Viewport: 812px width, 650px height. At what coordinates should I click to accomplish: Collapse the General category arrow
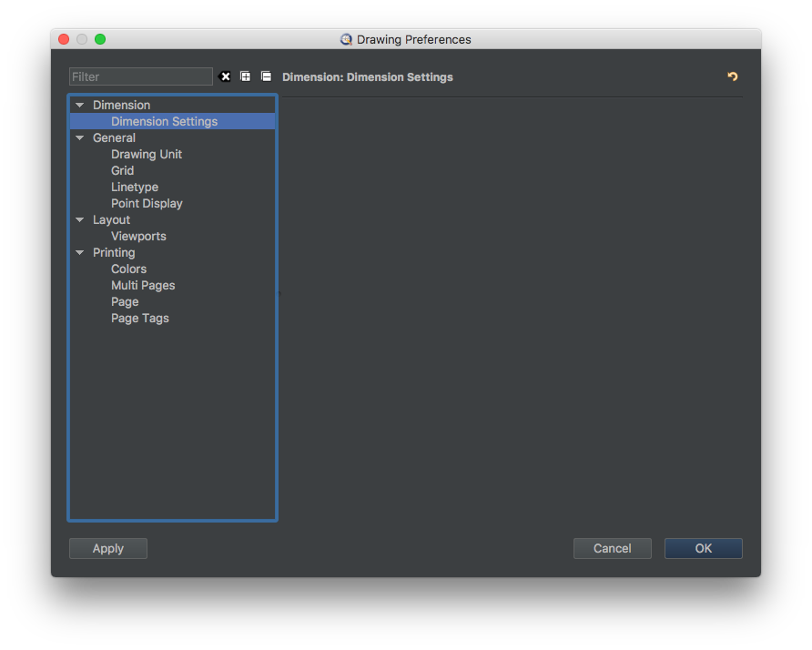[80, 138]
